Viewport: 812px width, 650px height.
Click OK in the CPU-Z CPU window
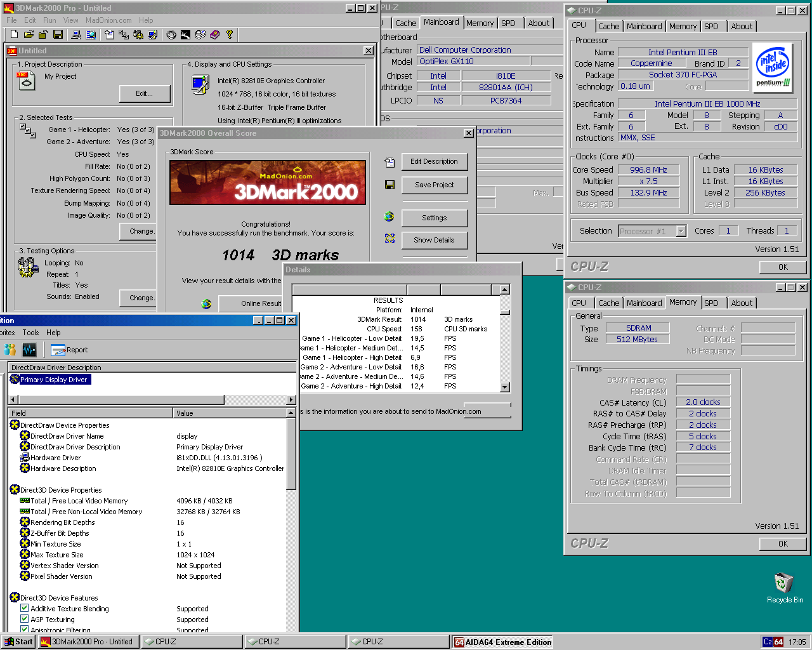click(x=783, y=267)
